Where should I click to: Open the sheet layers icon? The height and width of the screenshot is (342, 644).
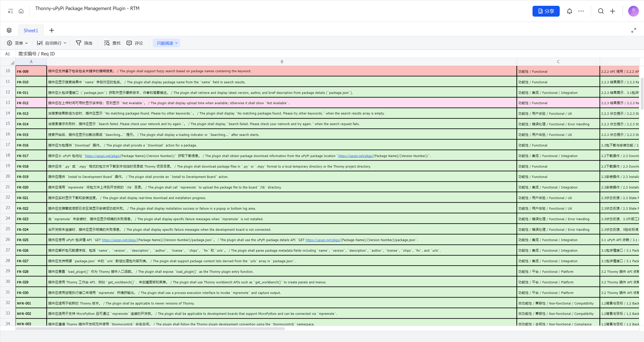[9, 30]
